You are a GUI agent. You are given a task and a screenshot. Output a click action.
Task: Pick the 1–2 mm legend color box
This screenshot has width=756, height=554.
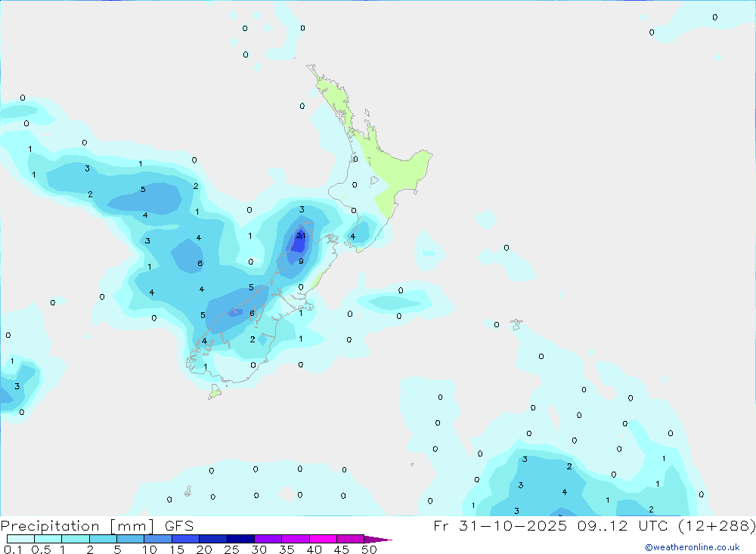76,539
